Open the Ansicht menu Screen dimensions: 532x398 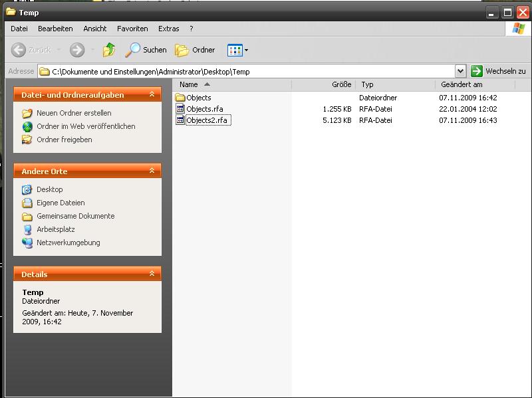tap(95, 29)
